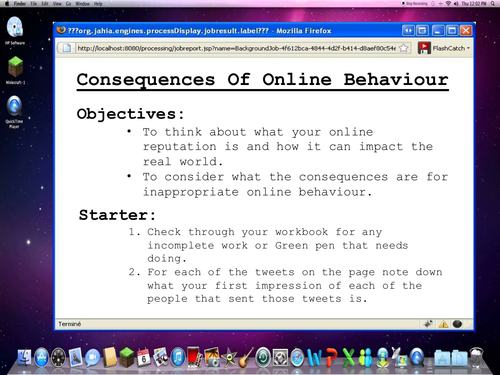This screenshot has width=500, height=375.
Task: Click the Firebug bug status icon
Action: tap(429, 324)
